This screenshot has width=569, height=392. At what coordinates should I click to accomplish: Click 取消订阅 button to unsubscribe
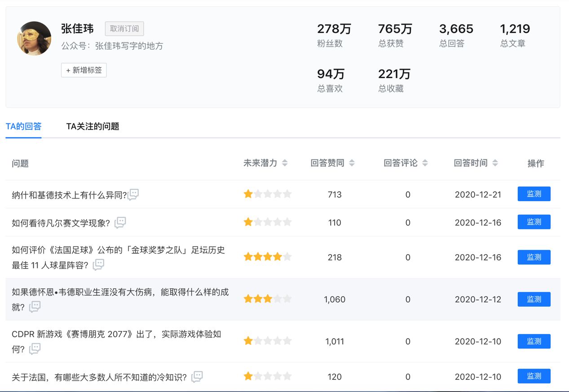coord(124,29)
